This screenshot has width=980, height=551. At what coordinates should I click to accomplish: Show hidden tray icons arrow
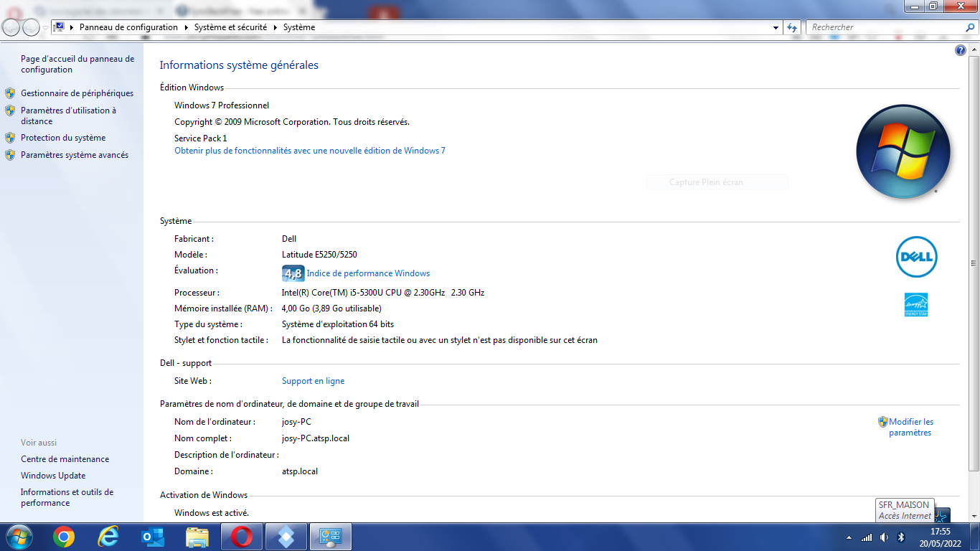[x=849, y=537]
